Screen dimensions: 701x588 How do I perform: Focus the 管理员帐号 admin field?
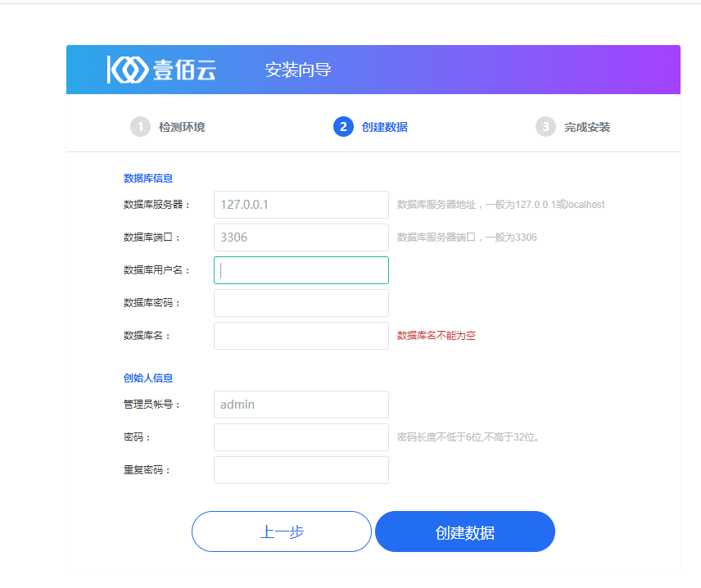coord(301,405)
